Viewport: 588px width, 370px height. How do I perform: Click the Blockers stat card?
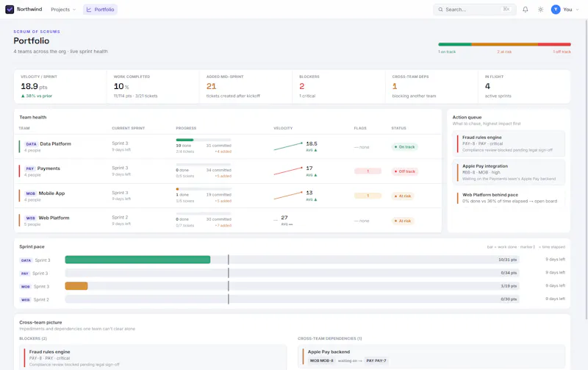pos(339,87)
